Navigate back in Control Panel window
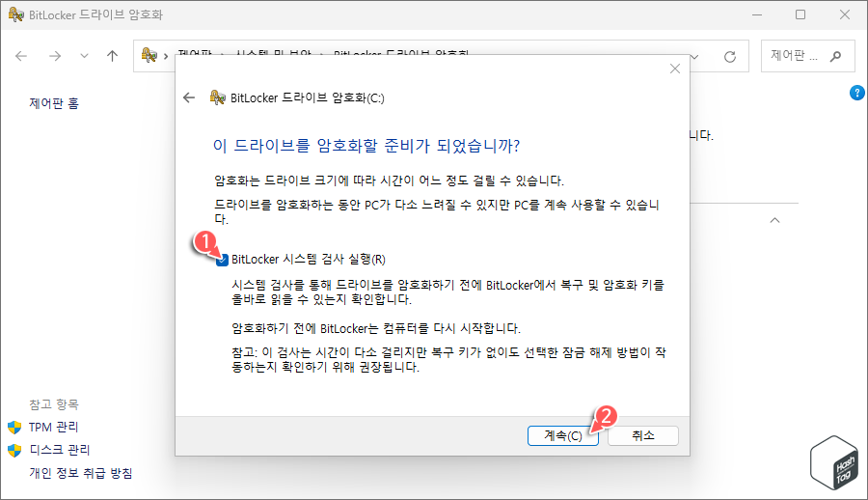 click(21, 56)
